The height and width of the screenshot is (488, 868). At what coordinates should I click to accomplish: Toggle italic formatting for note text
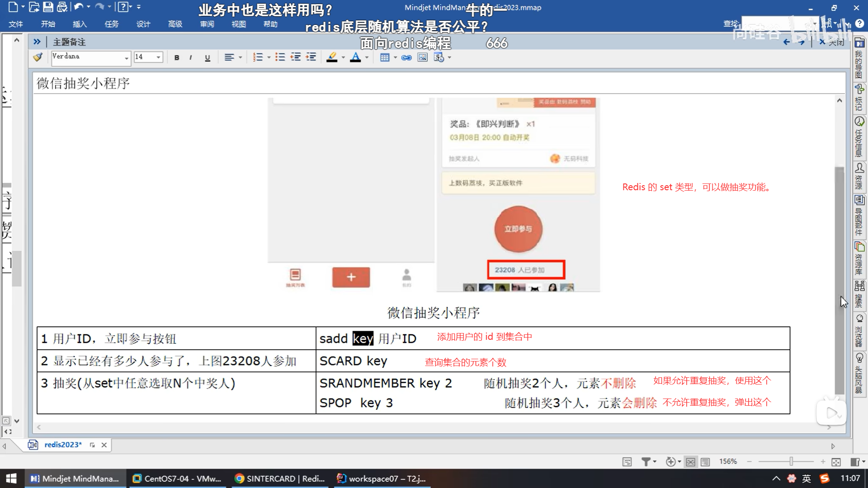tap(190, 57)
